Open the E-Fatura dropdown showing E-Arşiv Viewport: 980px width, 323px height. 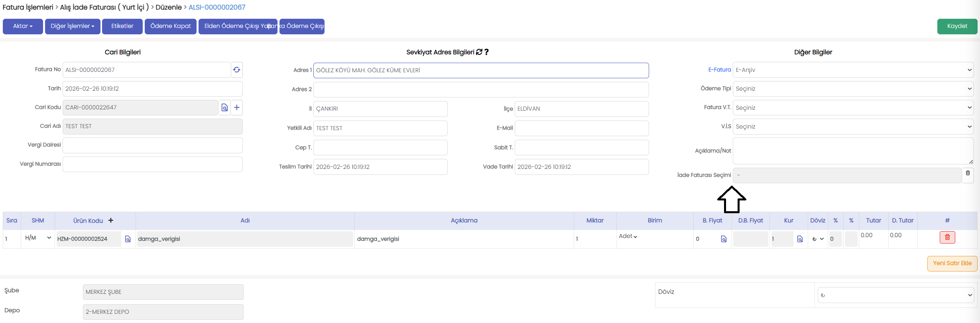[853, 70]
